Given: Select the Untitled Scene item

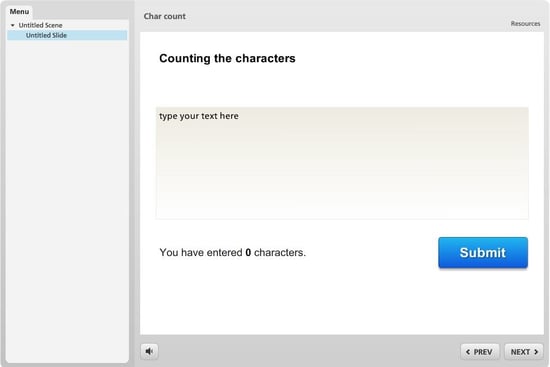Looking at the screenshot, I should click(x=40, y=25).
